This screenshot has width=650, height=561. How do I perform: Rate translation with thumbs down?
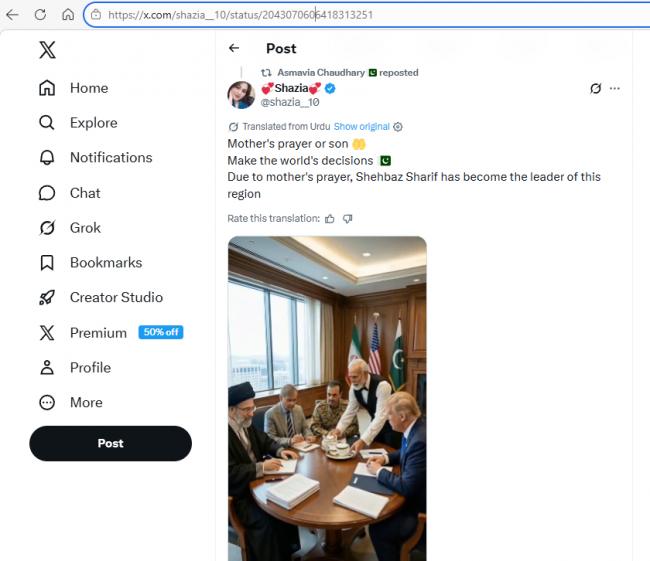pos(347,218)
